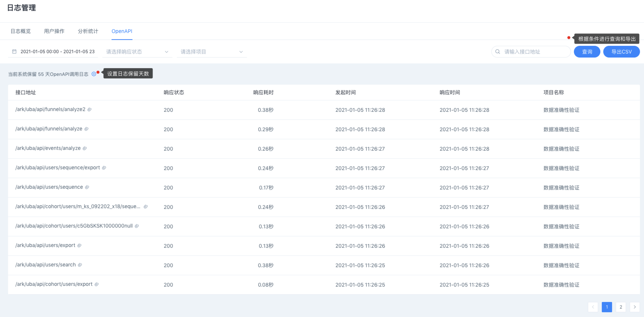Click the link icon beside /ark/uba/api/users/export
The width and height of the screenshot is (644, 317).
click(79, 246)
